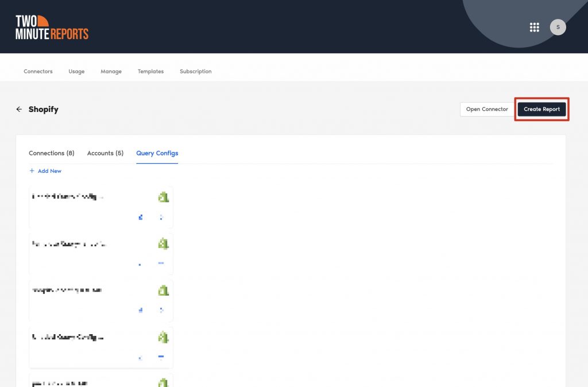Click Shopify bag icon on first config card
This screenshot has width=588, height=387.
(163, 197)
